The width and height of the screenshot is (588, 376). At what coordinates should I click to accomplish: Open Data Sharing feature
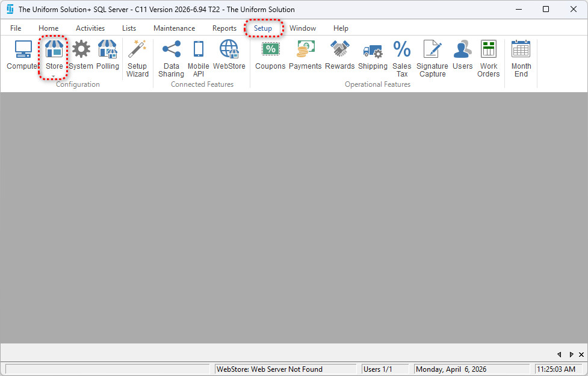tap(171, 58)
